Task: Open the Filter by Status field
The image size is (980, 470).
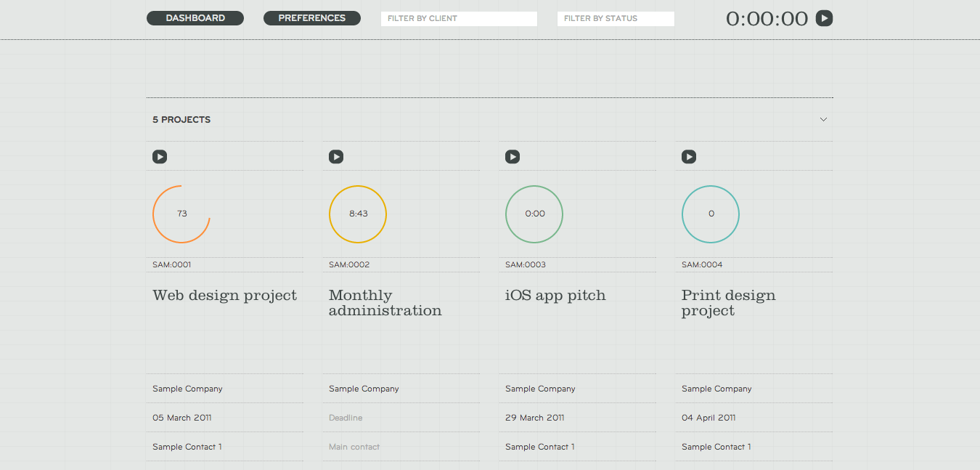Action: click(x=616, y=18)
